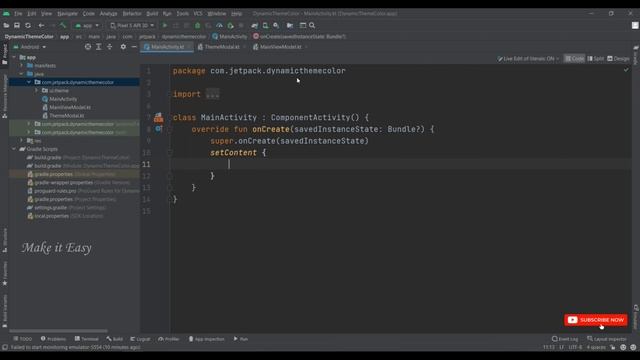Select the MainViewModel.kt editor tab
Viewport: 640px width, 360px height.
[280, 47]
